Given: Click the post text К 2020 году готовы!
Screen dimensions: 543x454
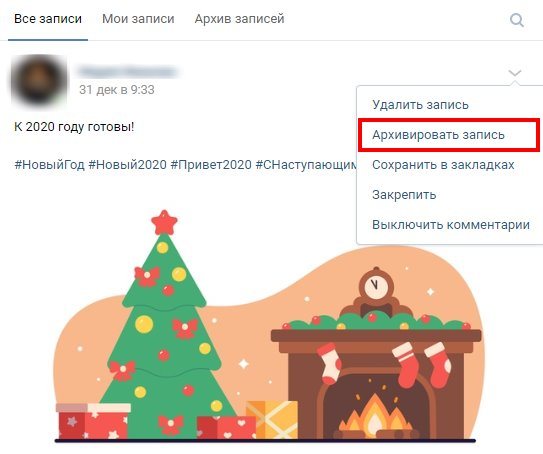Looking at the screenshot, I should 74,127.
